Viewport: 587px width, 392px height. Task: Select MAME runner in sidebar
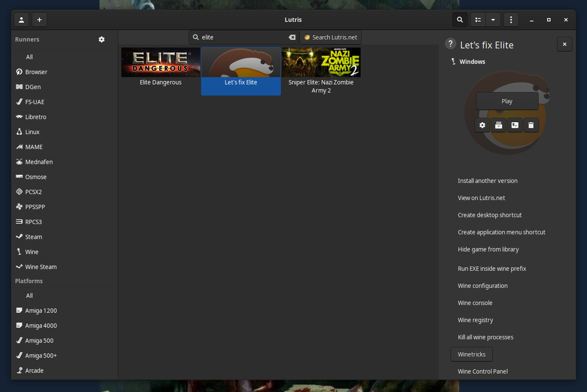64,147
